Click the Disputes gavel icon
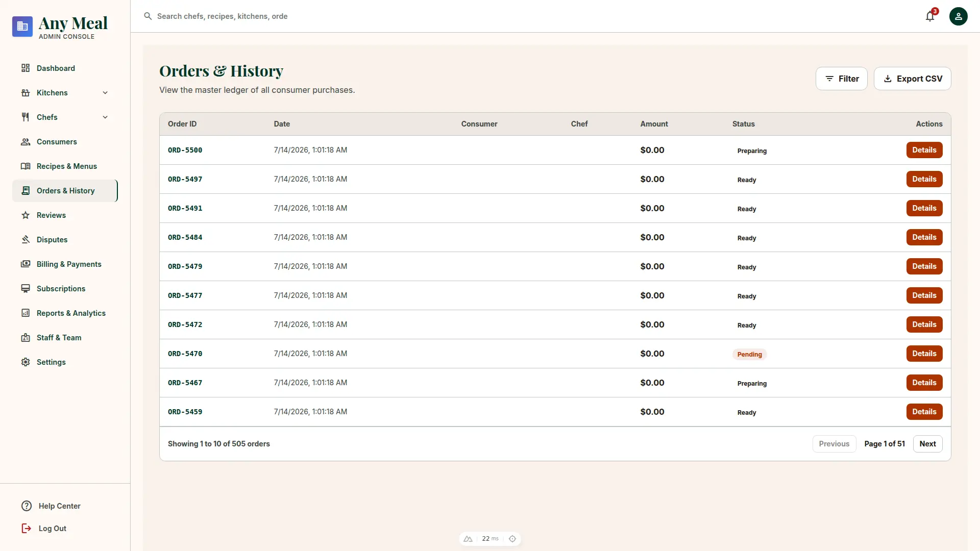This screenshot has height=551, width=980. pos(26,240)
